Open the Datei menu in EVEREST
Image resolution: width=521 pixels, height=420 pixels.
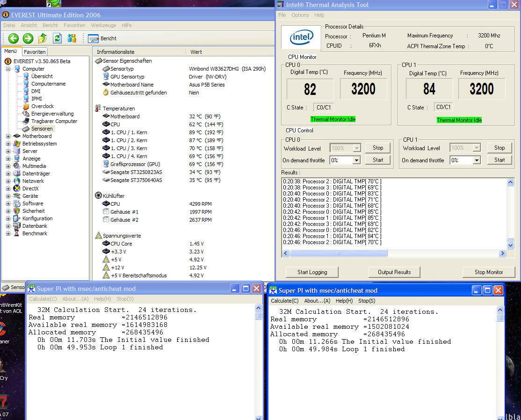coord(9,25)
